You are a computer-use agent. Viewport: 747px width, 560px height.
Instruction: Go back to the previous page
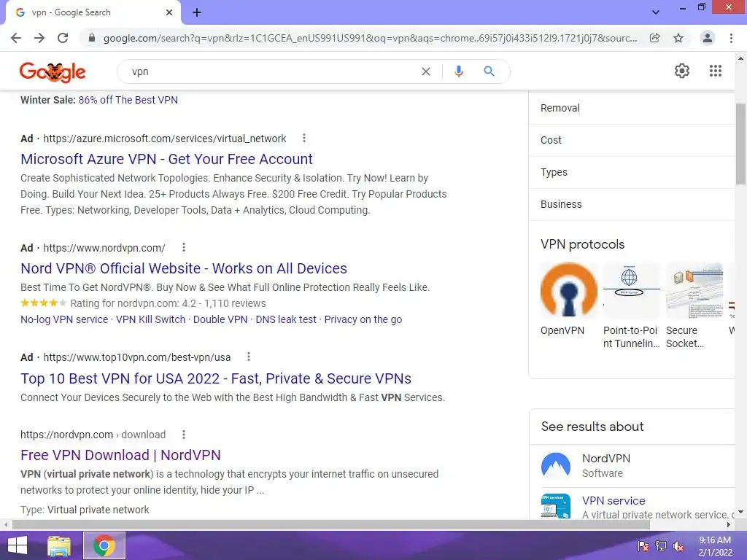tap(16, 38)
